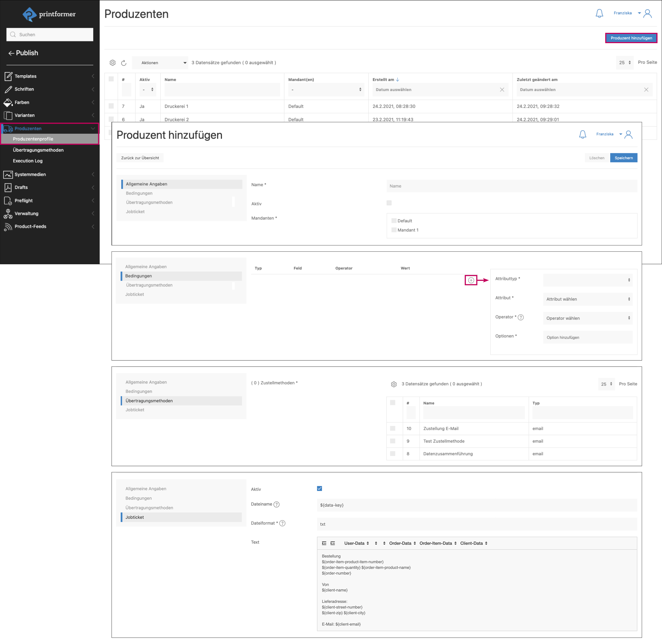
Task: Open the Aktionen dropdown
Action: 160,62
